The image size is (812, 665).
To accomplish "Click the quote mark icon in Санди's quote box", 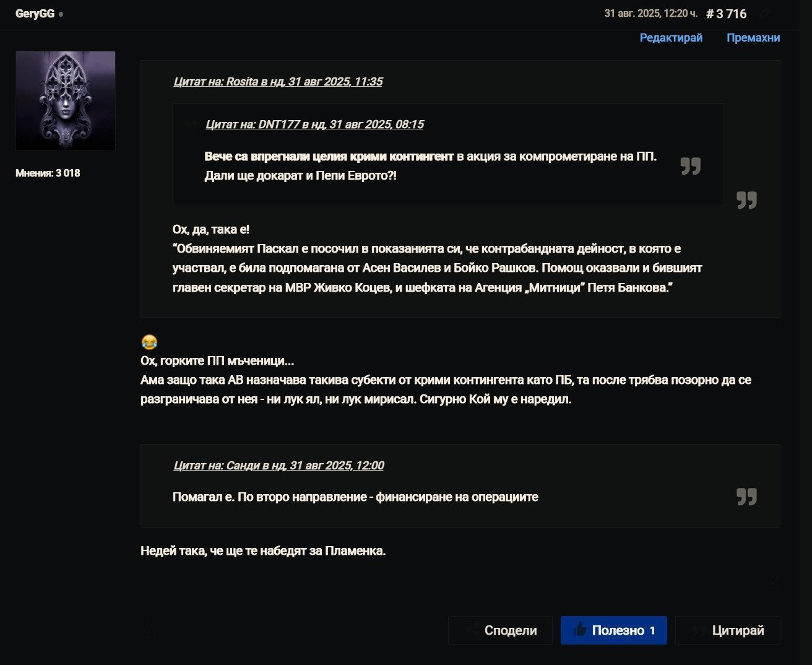I will click(746, 497).
